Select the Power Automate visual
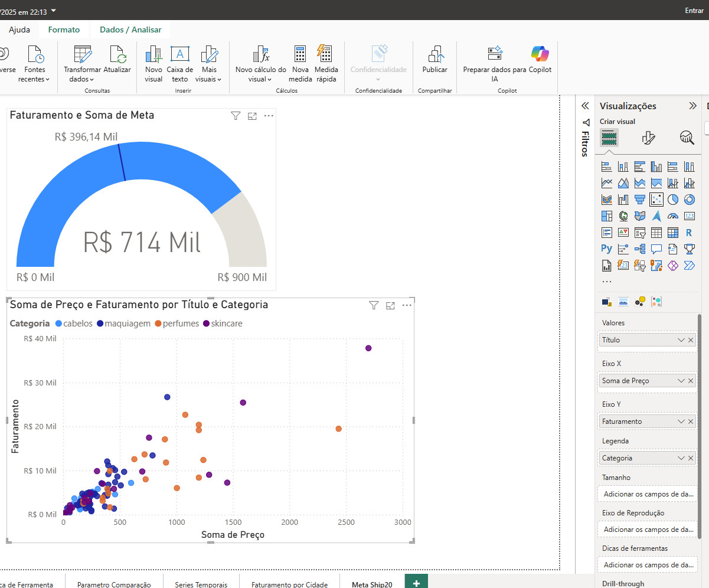 pos(690,266)
